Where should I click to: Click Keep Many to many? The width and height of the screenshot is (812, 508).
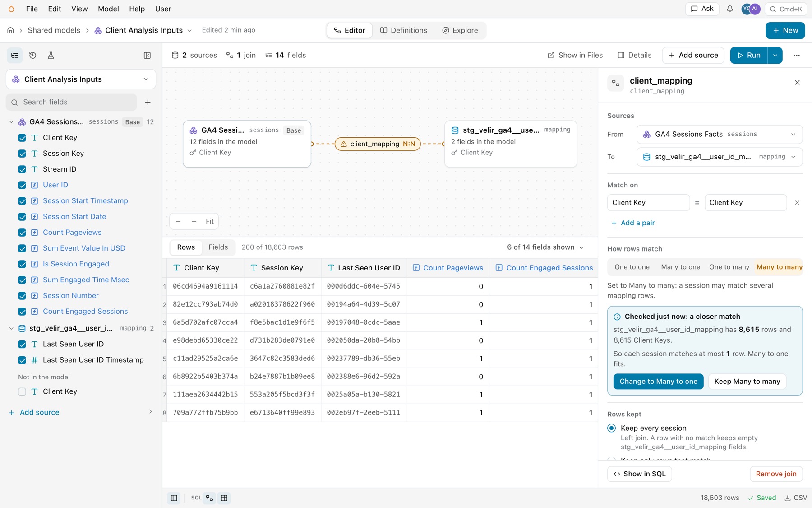747,382
